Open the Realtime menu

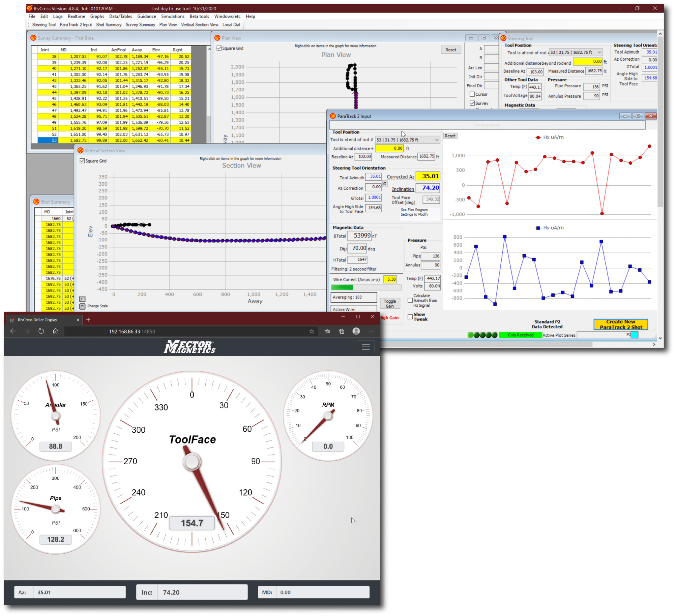(76, 16)
